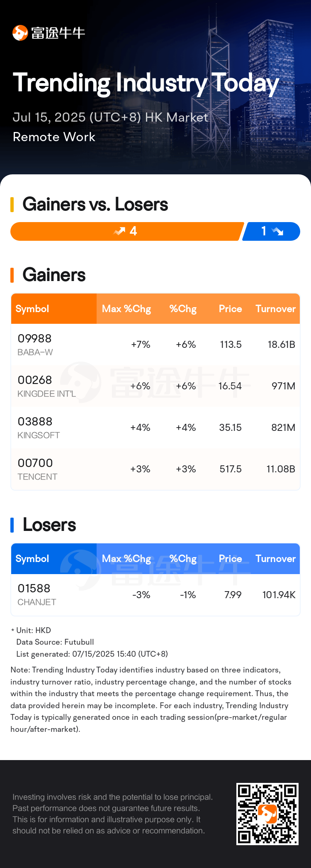
Task: Open the 03888 KINGSOFT row
Action: tap(155, 428)
